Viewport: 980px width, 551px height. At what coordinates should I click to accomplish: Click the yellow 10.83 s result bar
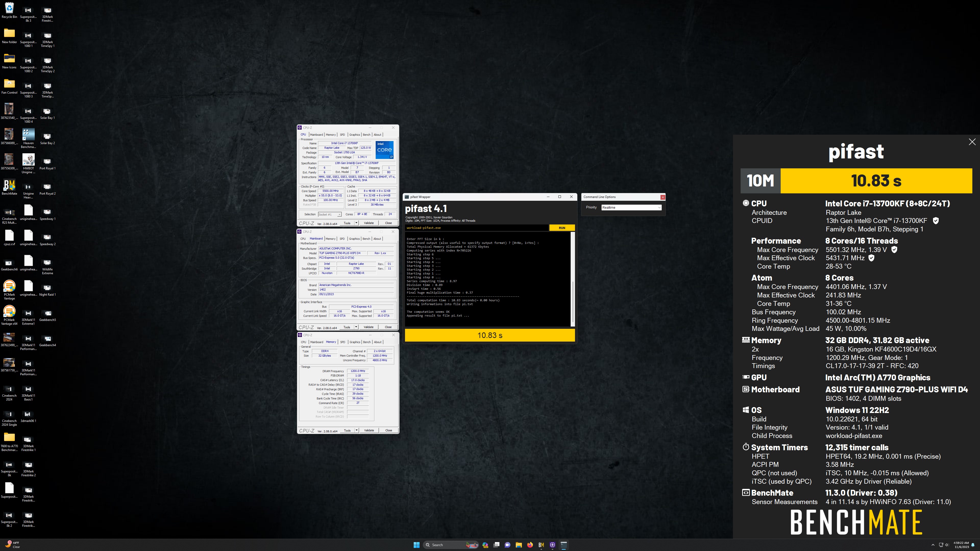point(490,335)
